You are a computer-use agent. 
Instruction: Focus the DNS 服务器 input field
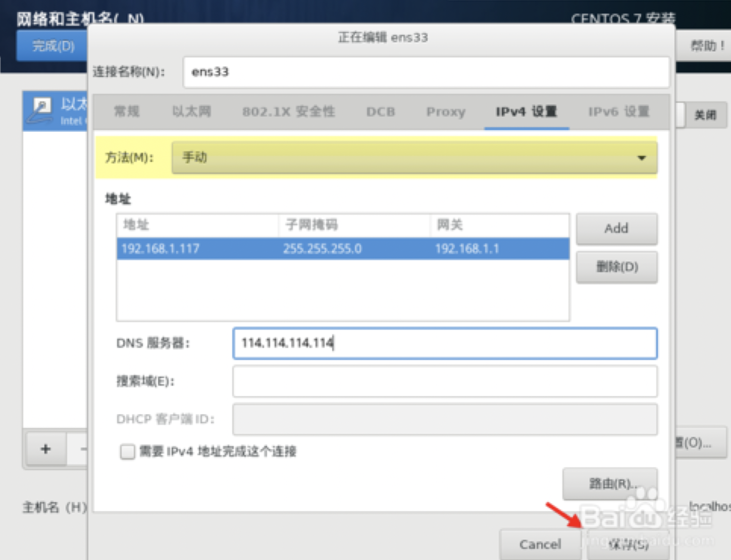point(445,344)
